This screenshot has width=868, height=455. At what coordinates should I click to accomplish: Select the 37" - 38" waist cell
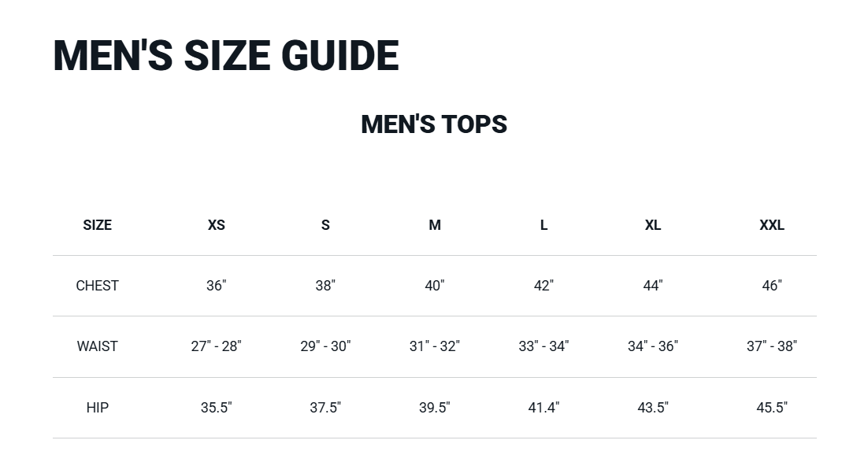[772, 346]
